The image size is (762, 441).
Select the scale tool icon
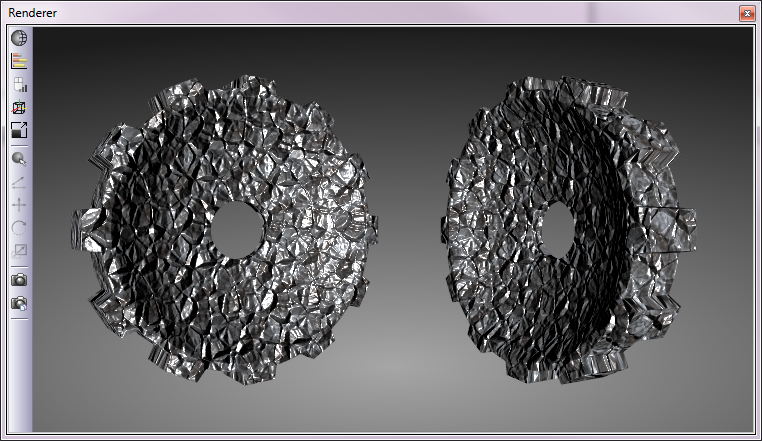point(19,251)
